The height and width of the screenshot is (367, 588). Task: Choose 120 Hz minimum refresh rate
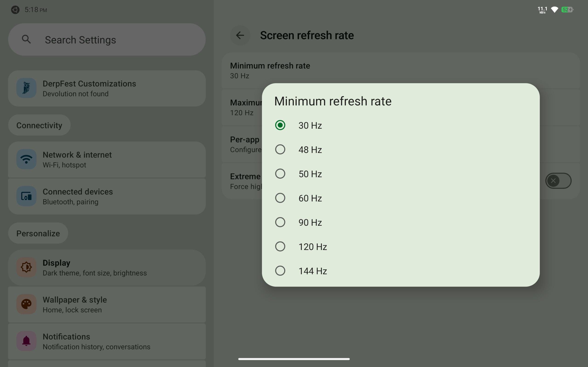pyautogui.click(x=280, y=247)
